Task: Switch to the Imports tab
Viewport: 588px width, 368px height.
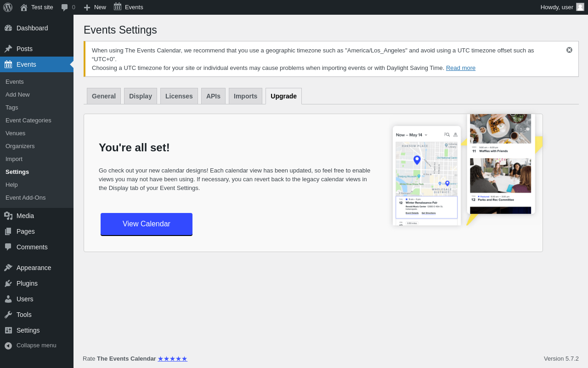Action: [x=245, y=96]
